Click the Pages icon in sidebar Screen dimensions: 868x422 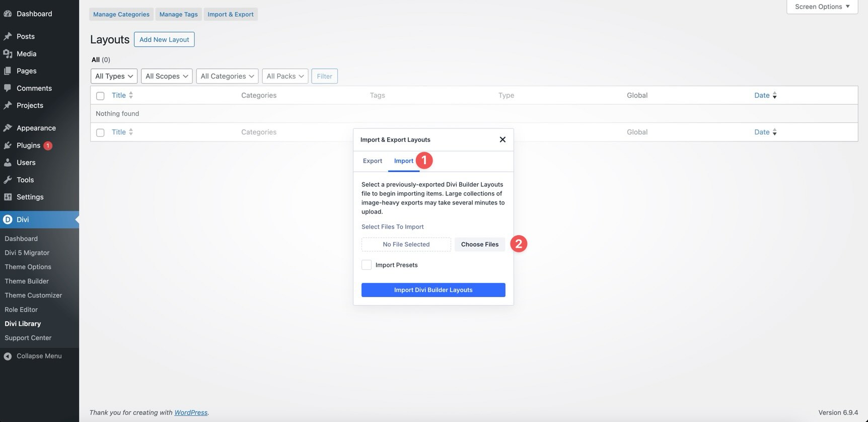coord(8,71)
